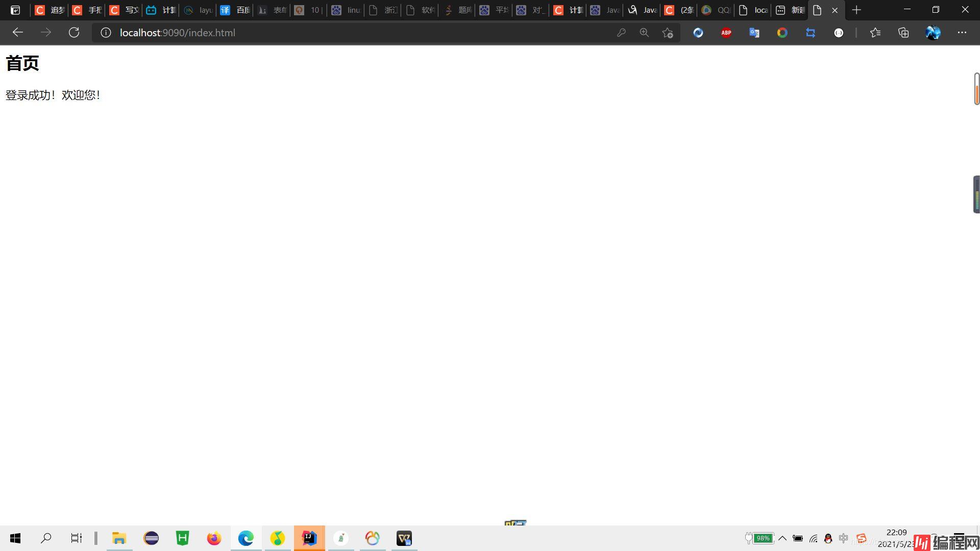Image resolution: width=980 pixels, height=551 pixels.
Task: Switch to the (2条 CSDN tab
Action: coord(679,10)
